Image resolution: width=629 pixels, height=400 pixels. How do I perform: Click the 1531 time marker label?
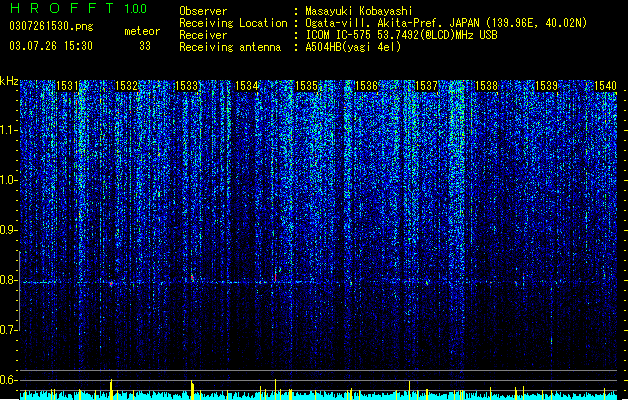tap(67, 86)
